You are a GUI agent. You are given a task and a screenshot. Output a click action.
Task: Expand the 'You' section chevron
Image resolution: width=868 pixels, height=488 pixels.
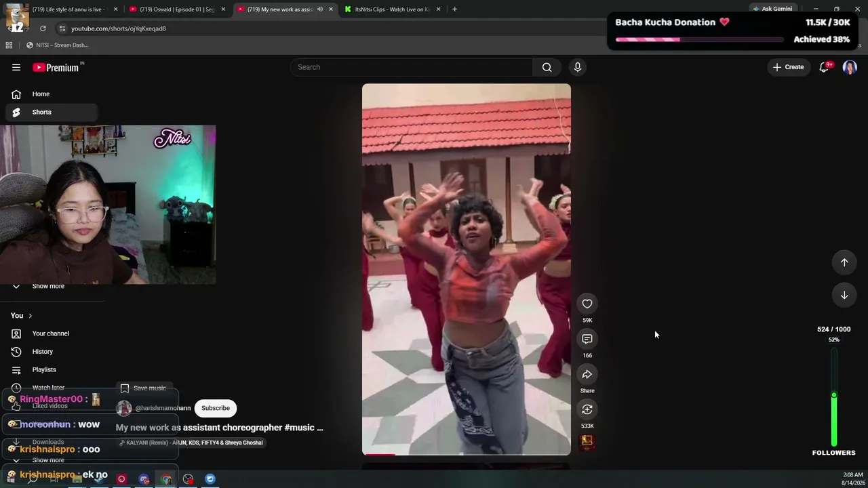point(30,316)
